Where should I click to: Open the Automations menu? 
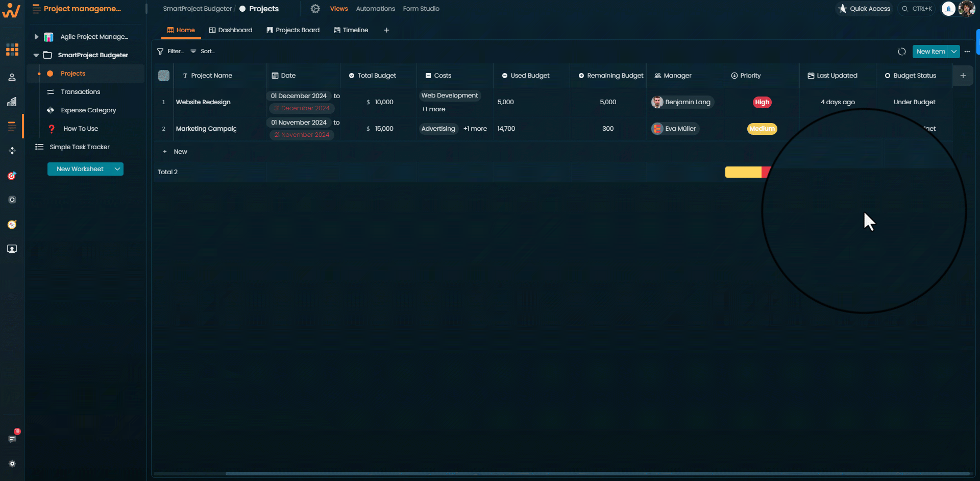coord(376,9)
